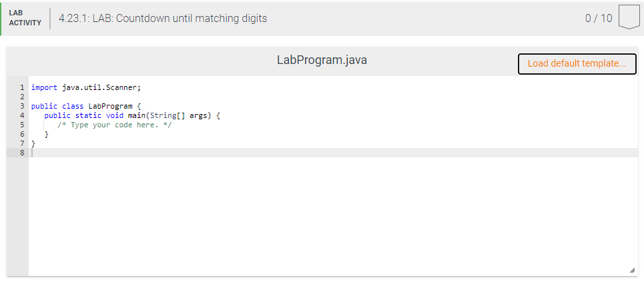Click line number 1 in the gutter

[x=22, y=87]
